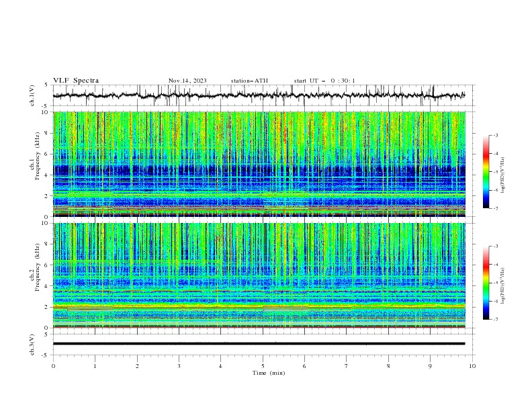This screenshot has height=411, width=532.
Task: Click the "-4" label on ch.2 colorbar
Action: pyautogui.click(x=496, y=265)
